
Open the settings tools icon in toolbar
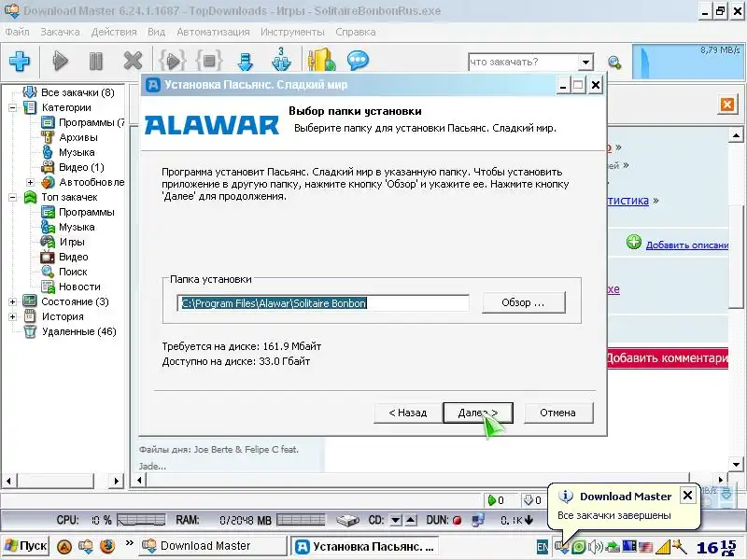point(321,60)
